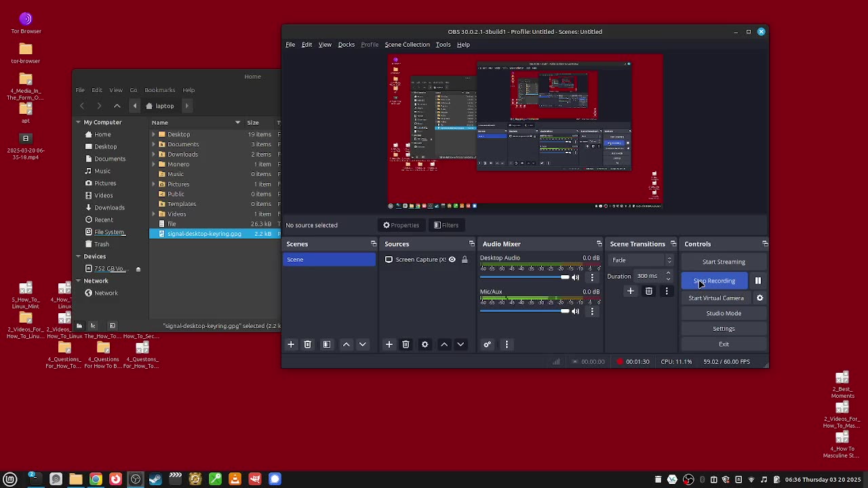Screen dimensions: 868x488
Task: Move source up in Sources dock
Action: (444, 344)
